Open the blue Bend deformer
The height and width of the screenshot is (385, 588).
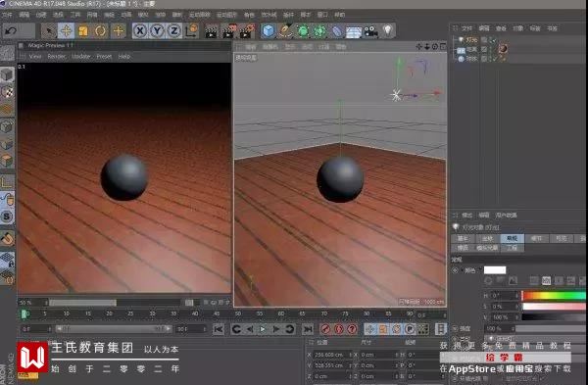tap(337, 30)
